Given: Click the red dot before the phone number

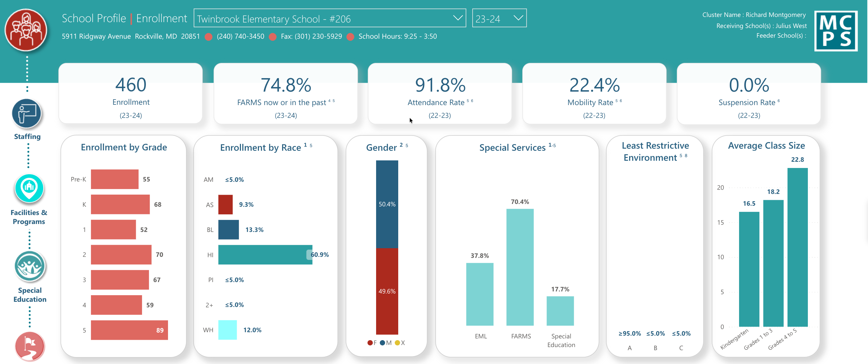Looking at the screenshot, I should (208, 37).
